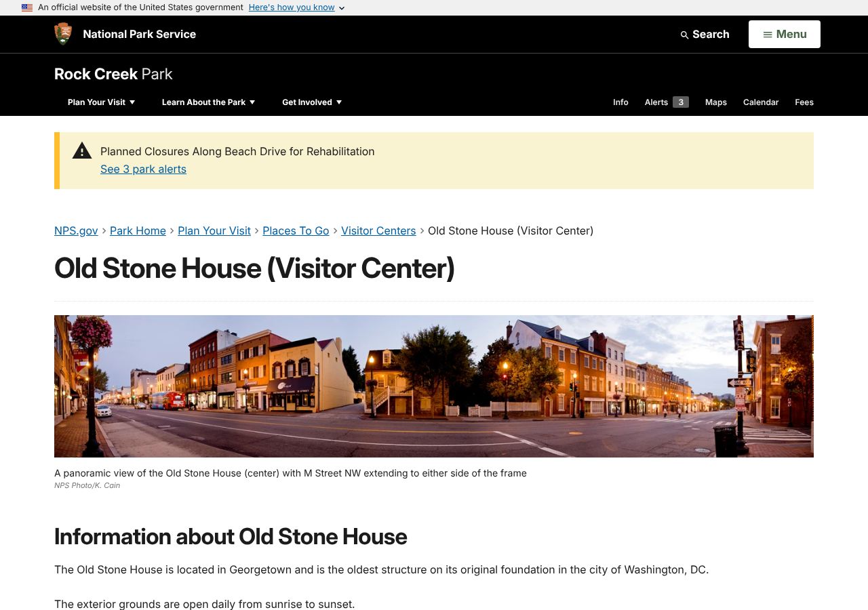Open the Calendar nav item
This screenshot has width=868, height=610.
tap(761, 102)
